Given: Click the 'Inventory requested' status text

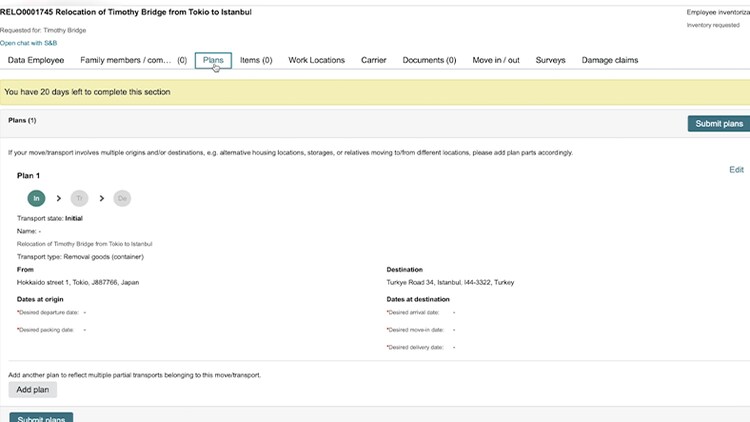Looking at the screenshot, I should point(713,25).
